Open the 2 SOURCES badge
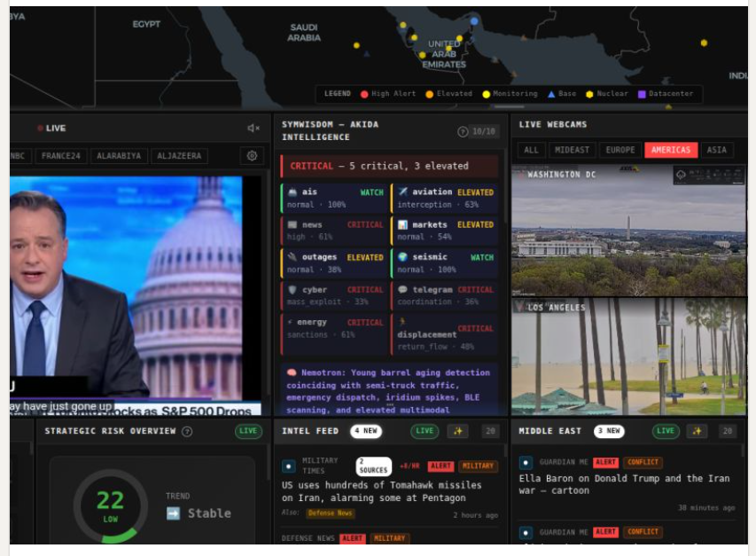Viewport: 756px width, 556px height. pos(374,466)
